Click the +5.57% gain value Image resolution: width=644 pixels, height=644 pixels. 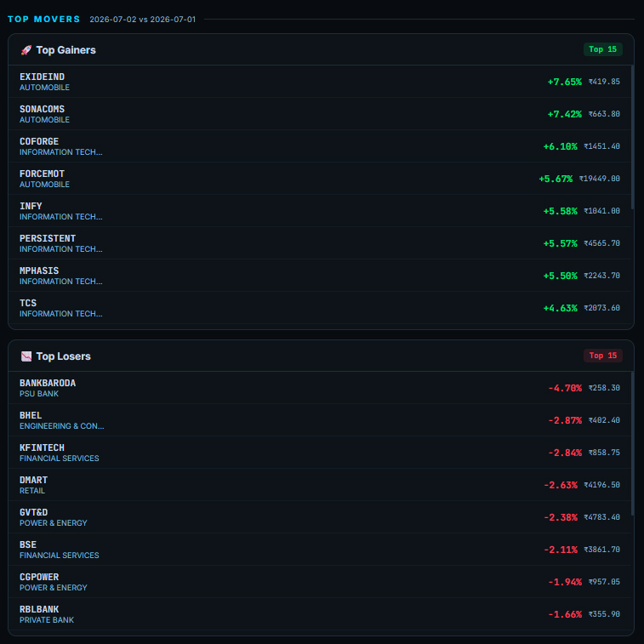coord(561,243)
